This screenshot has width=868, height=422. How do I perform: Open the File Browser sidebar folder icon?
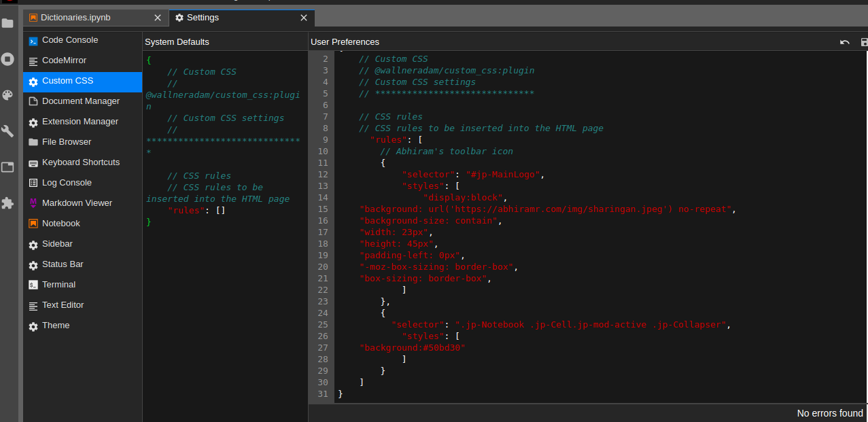tap(7, 23)
